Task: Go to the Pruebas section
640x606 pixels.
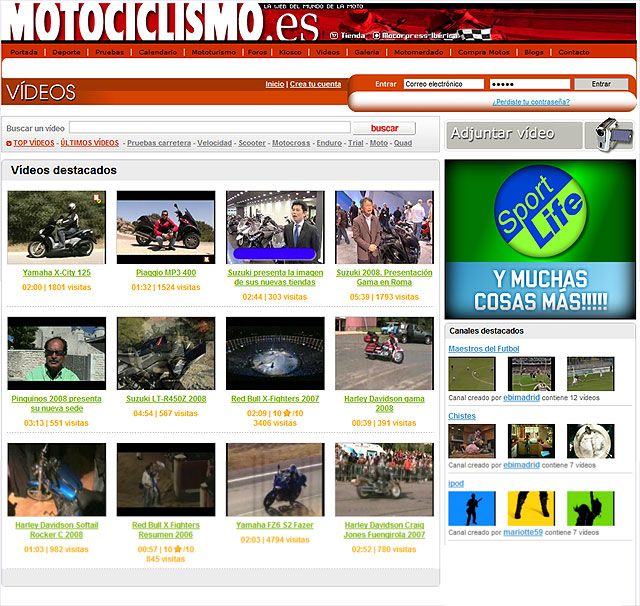Action: pos(109,52)
